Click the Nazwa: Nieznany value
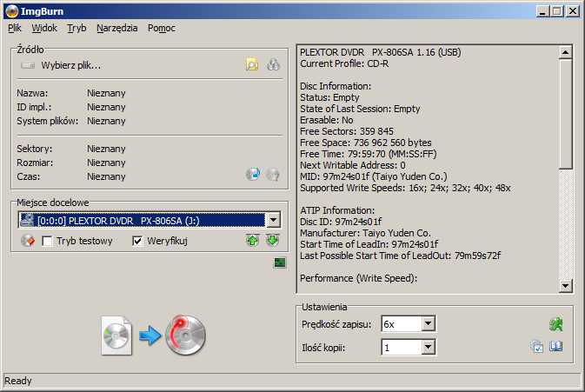Viewport: 585px width, 392px height. pyautogui.click(x=106, y=93)
